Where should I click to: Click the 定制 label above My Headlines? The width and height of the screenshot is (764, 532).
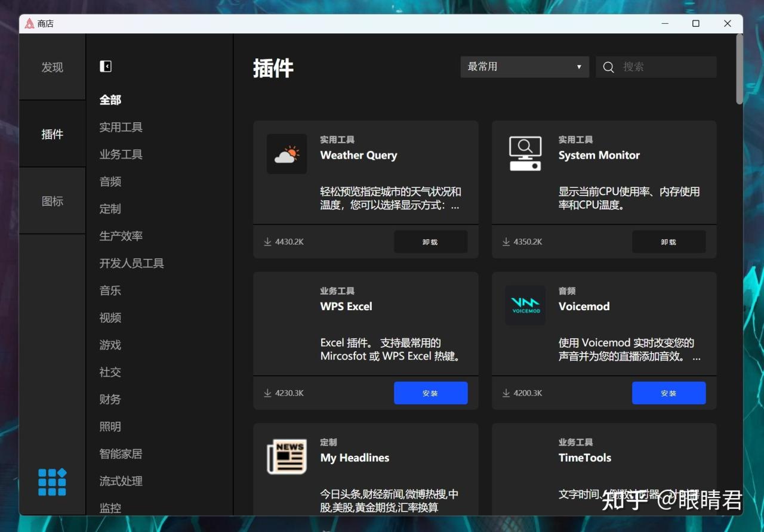pyautogui.click(x=328, y=443)
